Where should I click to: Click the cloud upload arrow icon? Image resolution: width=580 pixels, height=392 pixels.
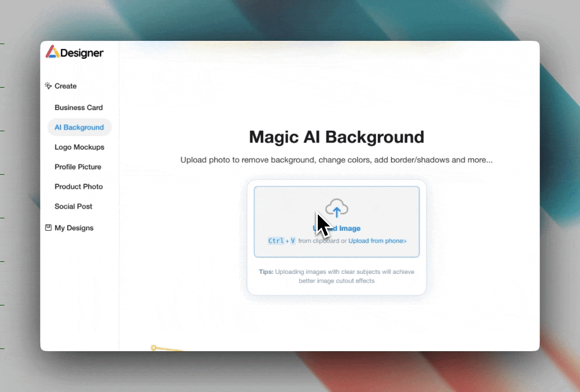click(x=337, y=209)
